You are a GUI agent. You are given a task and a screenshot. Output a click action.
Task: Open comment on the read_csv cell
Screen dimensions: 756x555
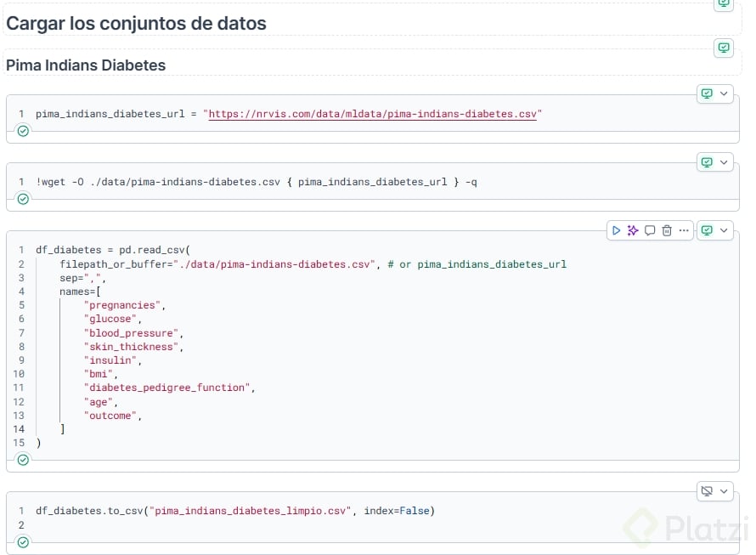650,230
